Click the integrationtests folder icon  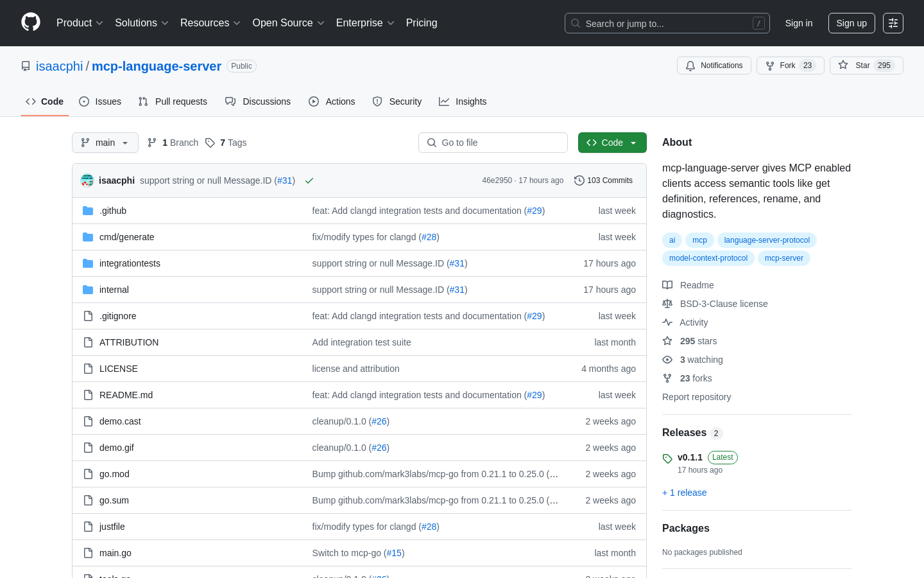tap(88, 263)
